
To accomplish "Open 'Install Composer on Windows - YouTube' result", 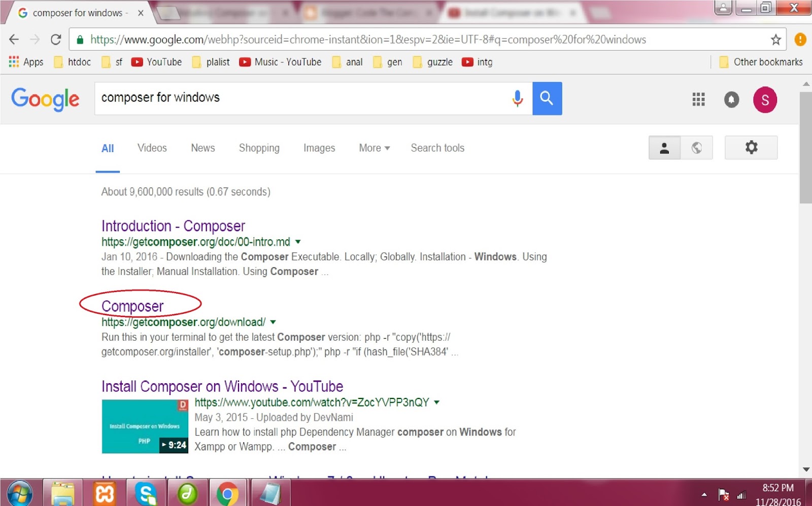I will tap(222, 386).
